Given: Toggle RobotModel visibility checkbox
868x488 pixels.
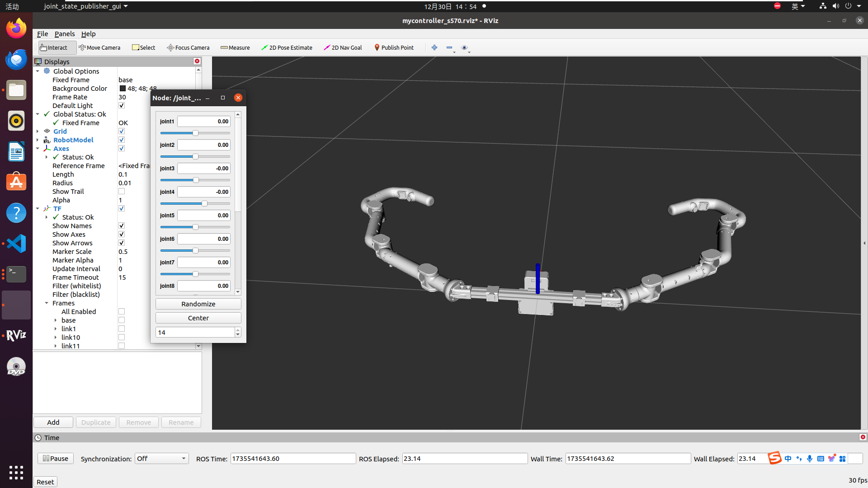Looking at the screenshot, I should tap(122, 140).
